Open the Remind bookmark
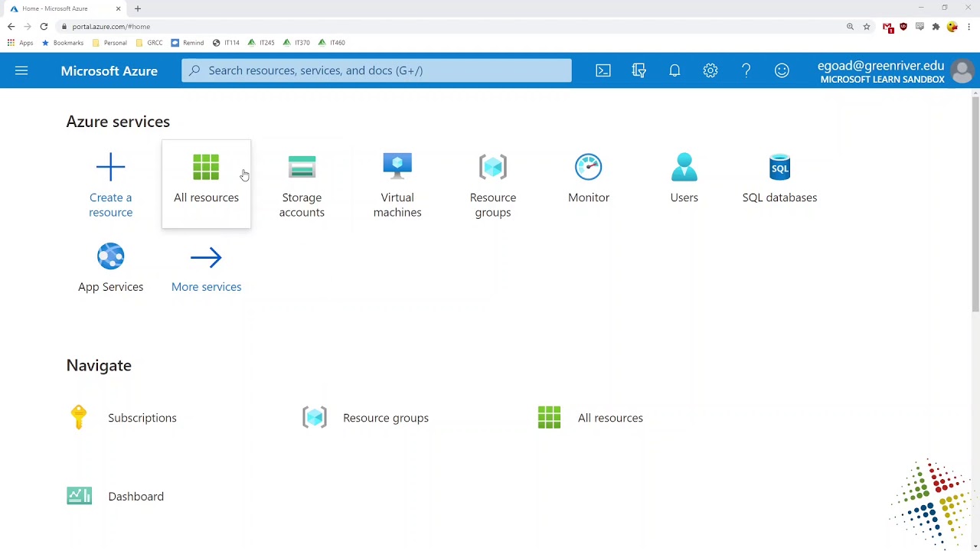The height and width of the screenshot is (551, 980). click(188, 43)
